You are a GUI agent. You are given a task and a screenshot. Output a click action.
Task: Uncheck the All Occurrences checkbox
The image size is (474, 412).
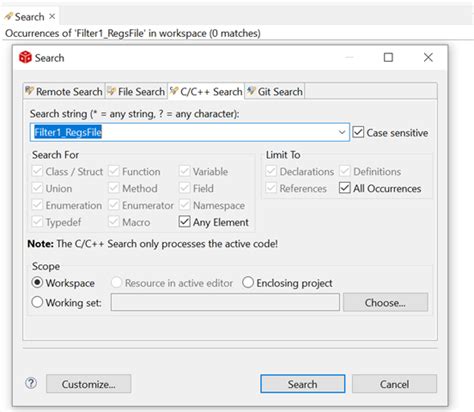click(x=345, y=188)
